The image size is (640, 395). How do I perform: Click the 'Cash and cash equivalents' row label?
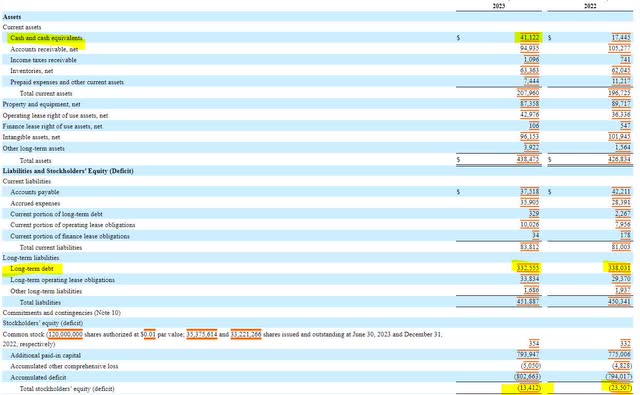[46, 38]
